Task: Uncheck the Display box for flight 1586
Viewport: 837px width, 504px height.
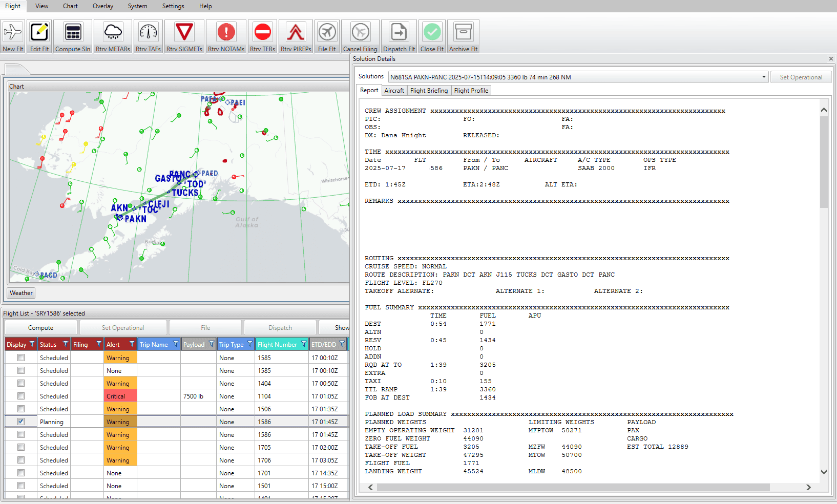Action: pyautogui.click(x=20, y=422)
